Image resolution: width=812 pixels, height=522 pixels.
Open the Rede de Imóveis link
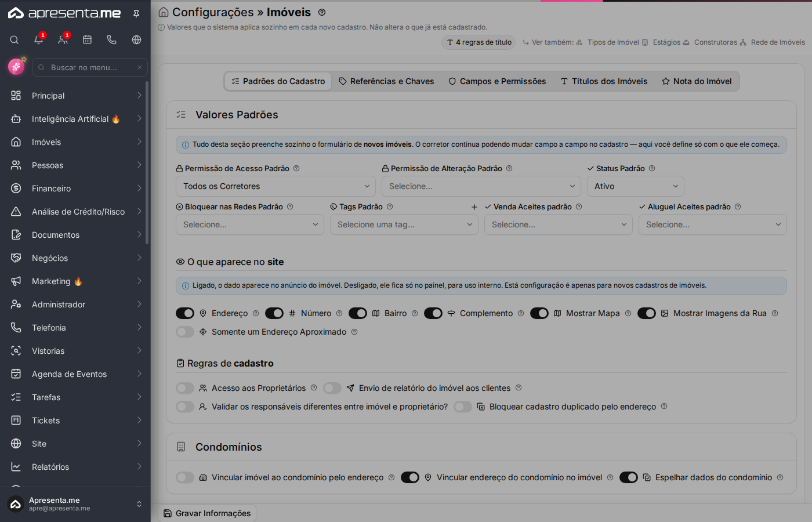click(x=773, y=42)
